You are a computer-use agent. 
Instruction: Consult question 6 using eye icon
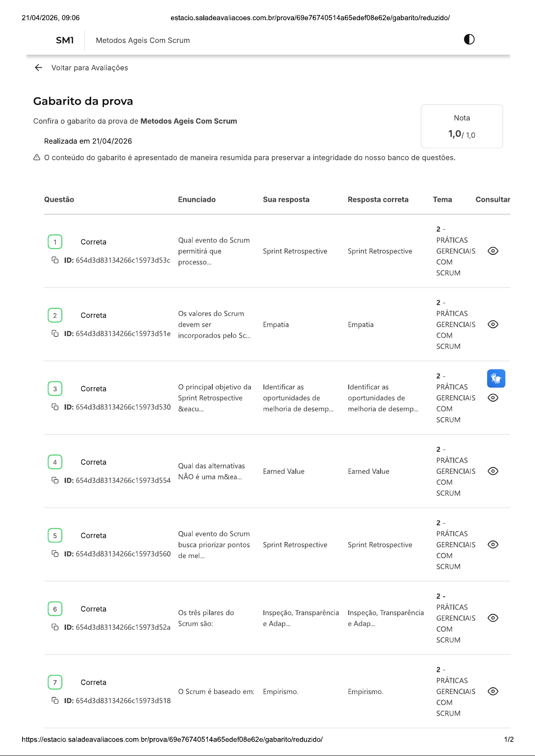point(493,618)
